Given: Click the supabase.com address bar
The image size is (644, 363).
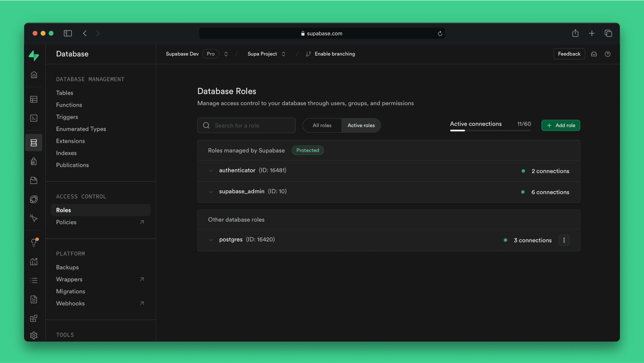Looking at the screenshot, I should tap(322, 33).
